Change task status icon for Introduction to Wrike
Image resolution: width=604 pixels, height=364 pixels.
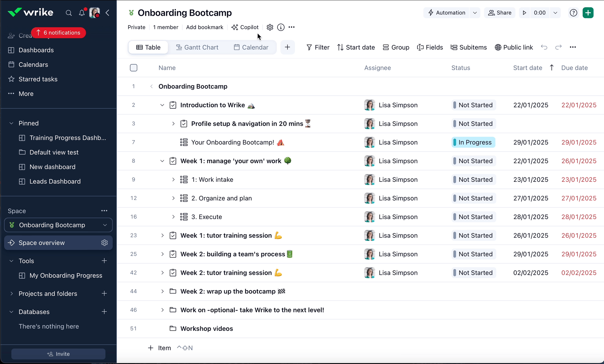[x=173, y=105]
